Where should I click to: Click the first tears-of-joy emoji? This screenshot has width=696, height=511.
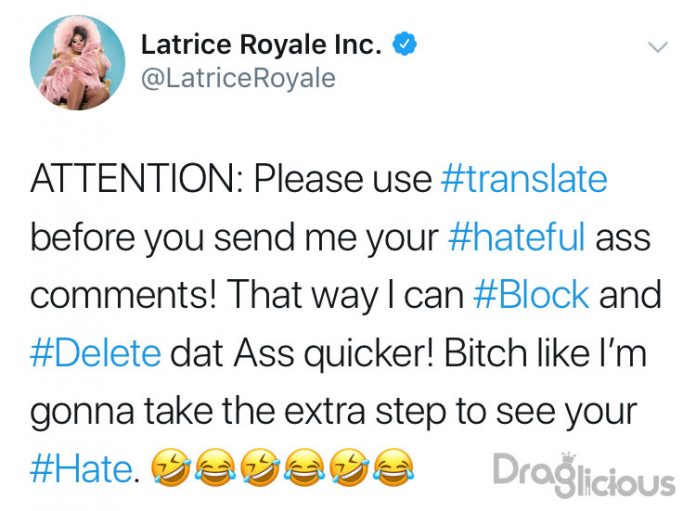point(217,467)
